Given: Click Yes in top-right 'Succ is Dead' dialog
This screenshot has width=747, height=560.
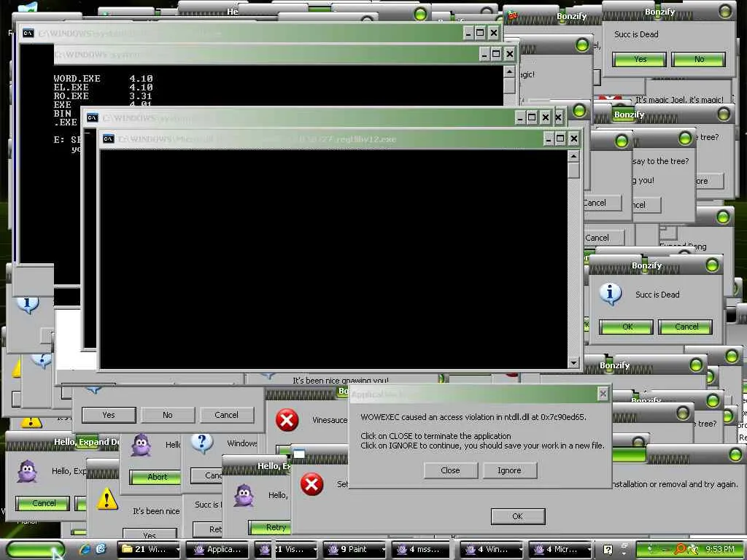Looking at the screenshot, I should (x=639, y=59).
